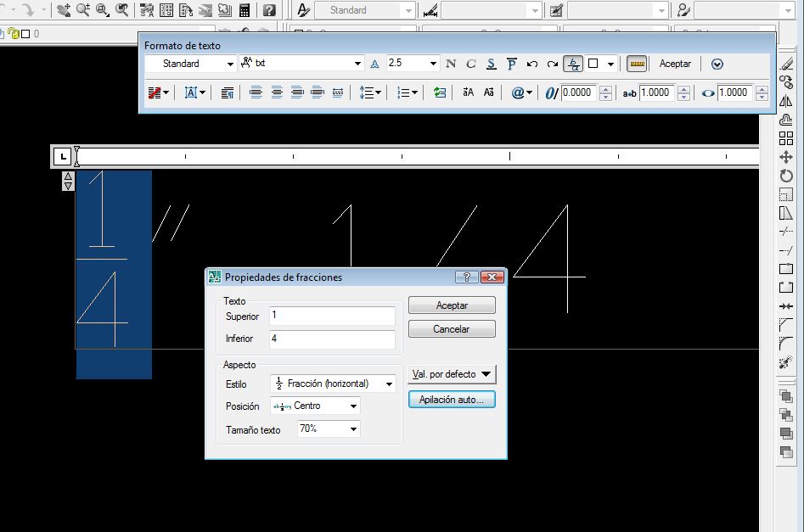Click the Redo arrow in Formato de texto
The image size is (804, 532).
click(x=553, y=64)
